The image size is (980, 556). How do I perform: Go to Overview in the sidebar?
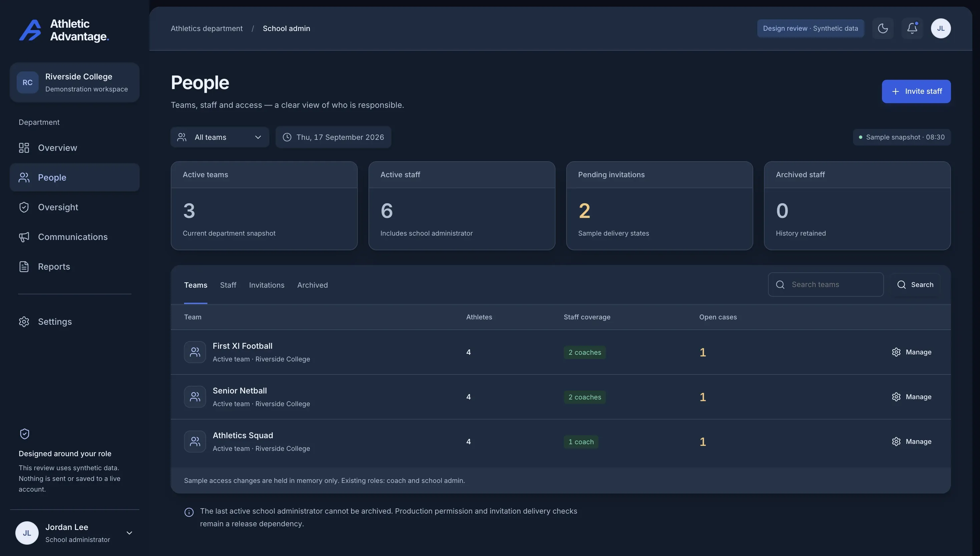coord(74,148)
